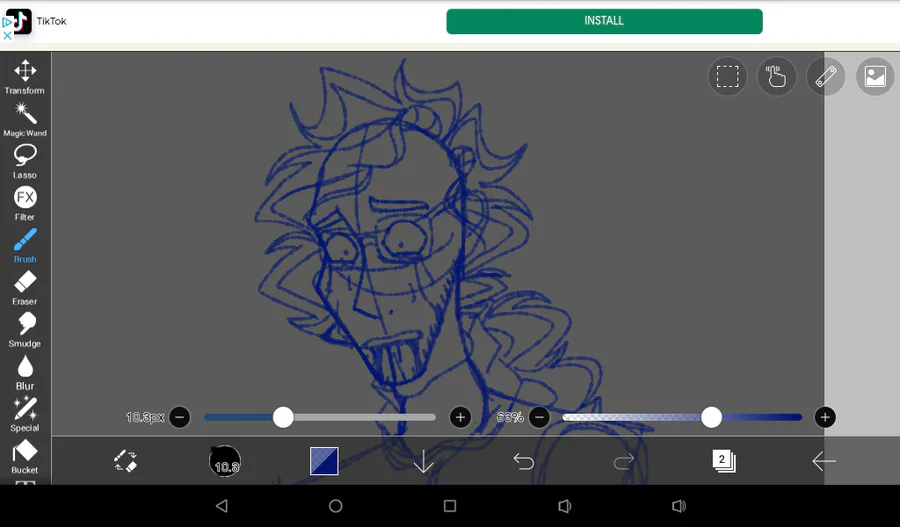Viewport: 900px width, 527px height.
Task: Select the Smudge tool
Action: pos(25,330)
